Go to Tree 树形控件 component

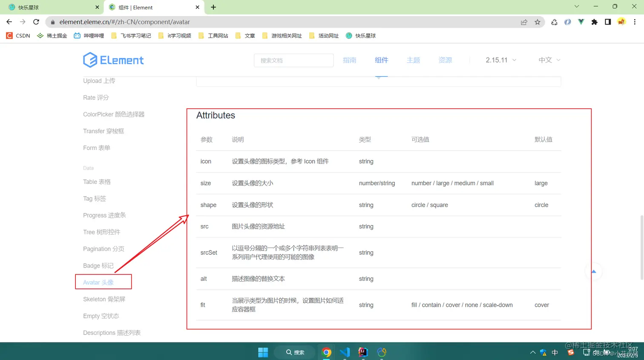tap(102, 232)
